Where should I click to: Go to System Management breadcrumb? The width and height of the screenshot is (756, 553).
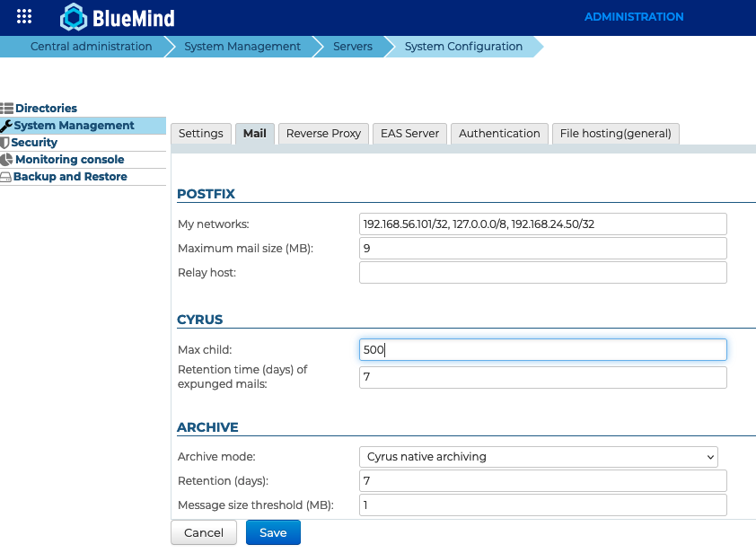click(242, 47)
